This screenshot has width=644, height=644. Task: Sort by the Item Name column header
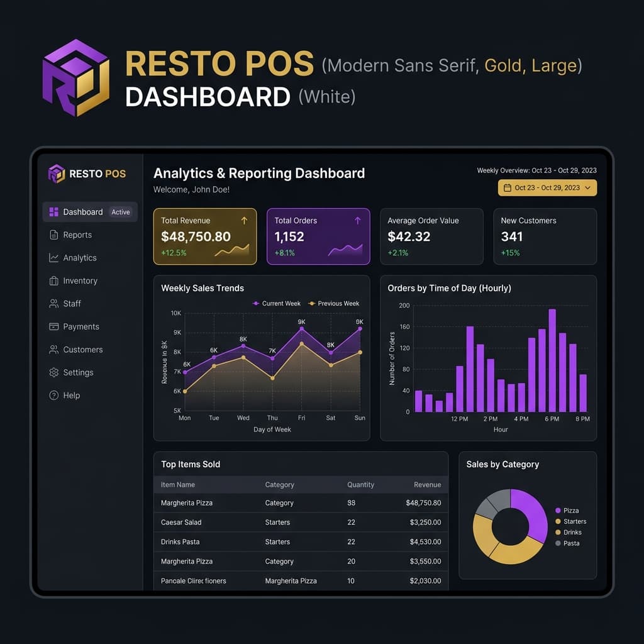[178, 485]
